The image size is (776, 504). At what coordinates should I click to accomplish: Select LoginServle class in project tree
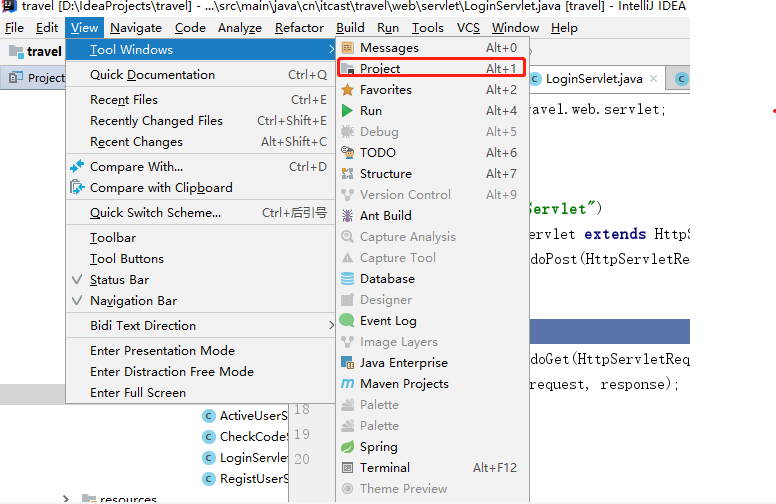click(x=245, y=457)
